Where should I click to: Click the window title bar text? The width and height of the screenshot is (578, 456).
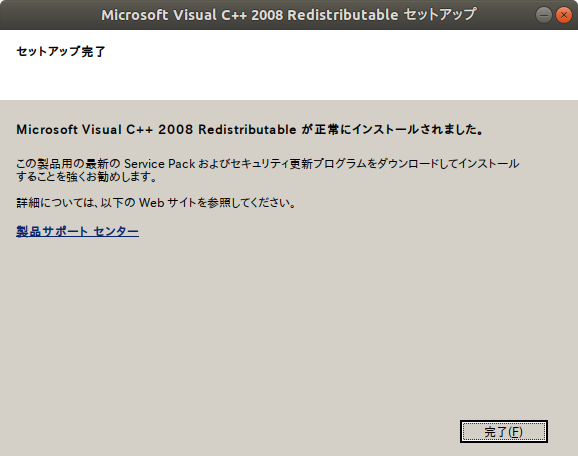pos(289,15)
